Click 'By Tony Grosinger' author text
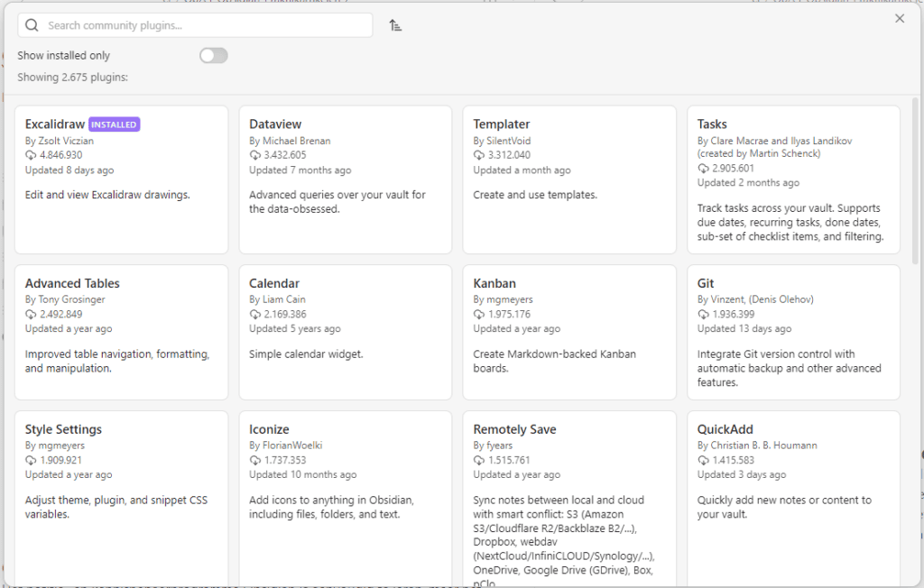 65,299
